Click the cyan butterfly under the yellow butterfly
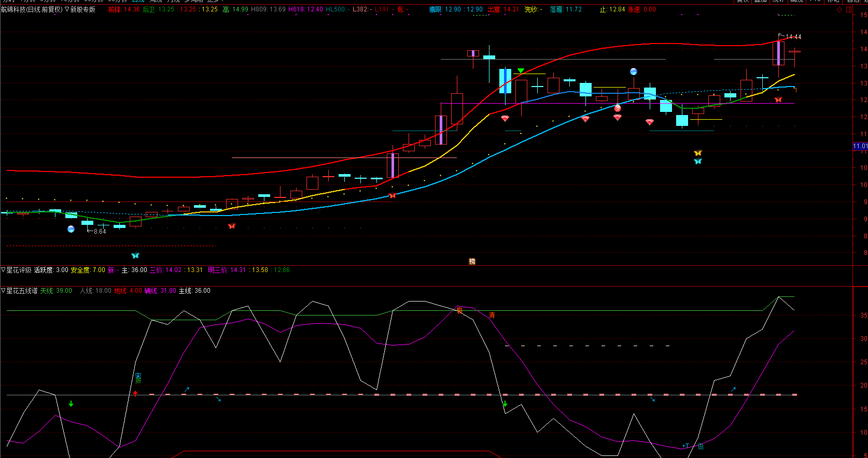Screen dimensions: 868x458 (x=698, y=161)
